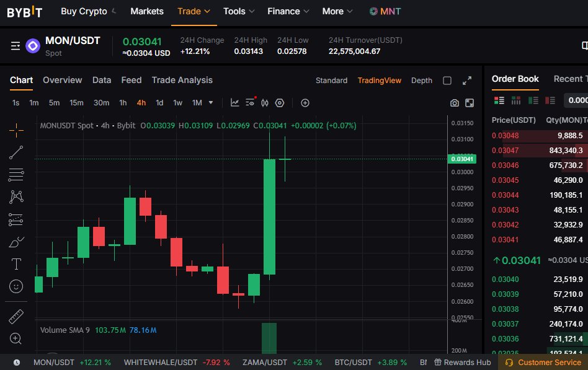Open the chart type line icon
Image resolution: width=588 pixels, height=370 pixels.
coord(234,103)
